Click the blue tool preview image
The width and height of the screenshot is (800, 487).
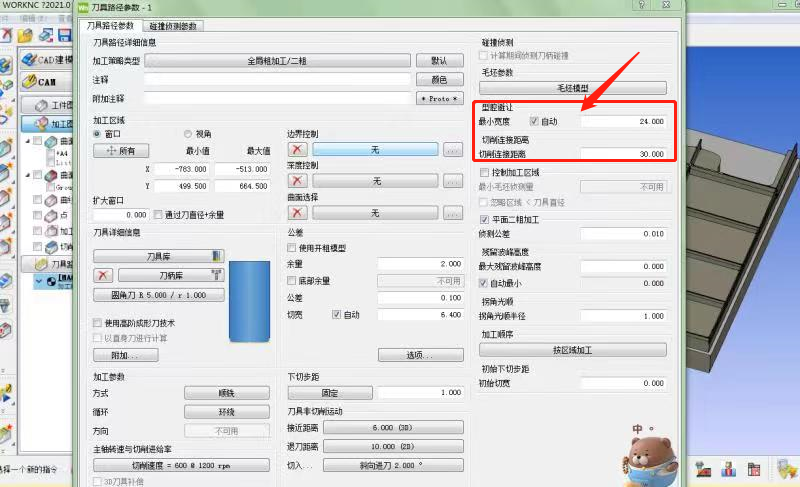pyautogui.click(x=249, y=301)
